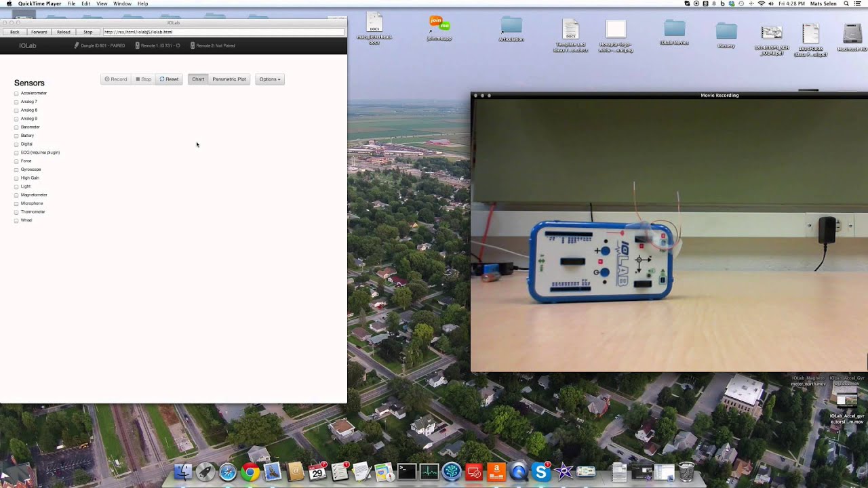Check the Analog 8 sensor box
The height and width of the screenshot is (488, 868).
click(x=16, y=110)
